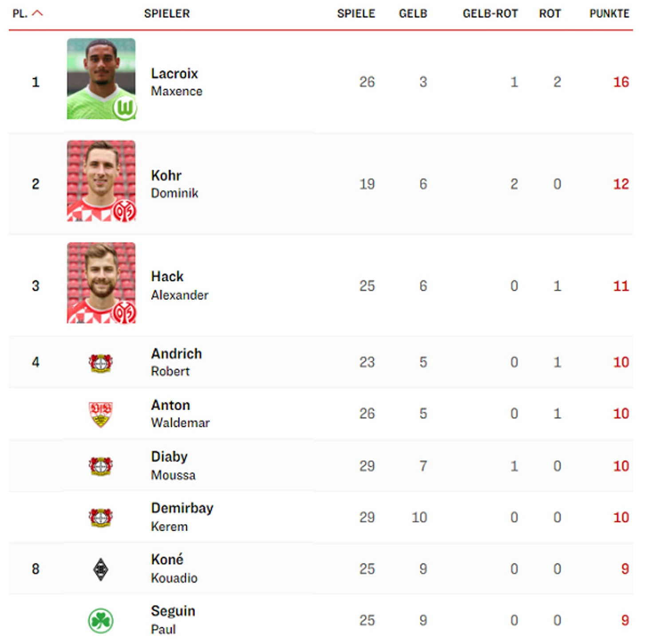648x644 pixels.
Task: Click the Leverkusen crest next to Diaby
Action: tap(101, 466)
